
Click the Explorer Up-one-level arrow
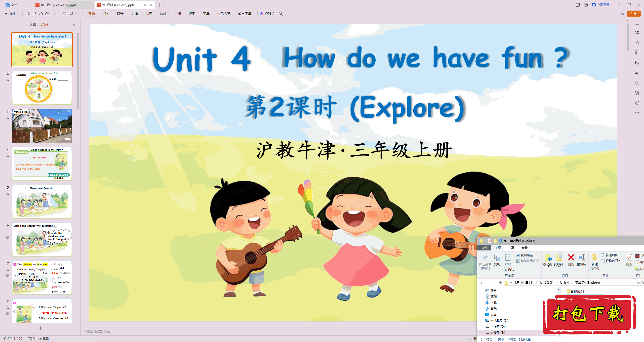point(501,283)
